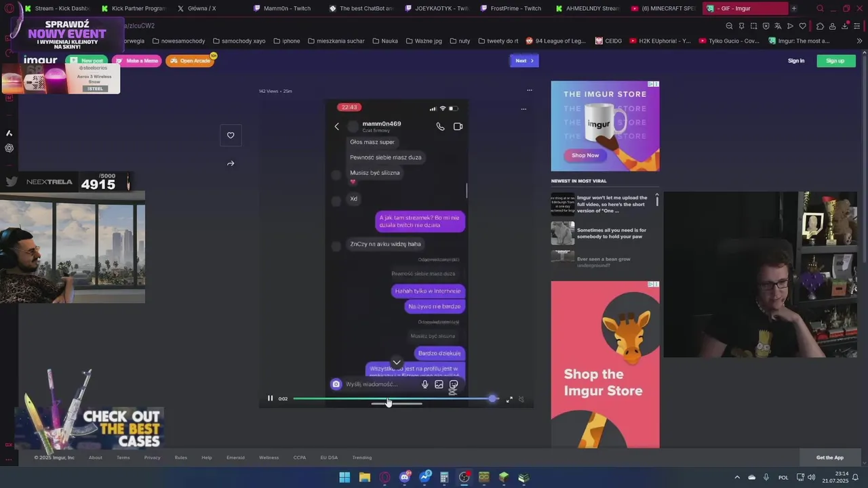This screenshot has height=488, width=868.
Task: Click the Newest in Most Viral list scrollbar
Action: click(x=656, y=201)
